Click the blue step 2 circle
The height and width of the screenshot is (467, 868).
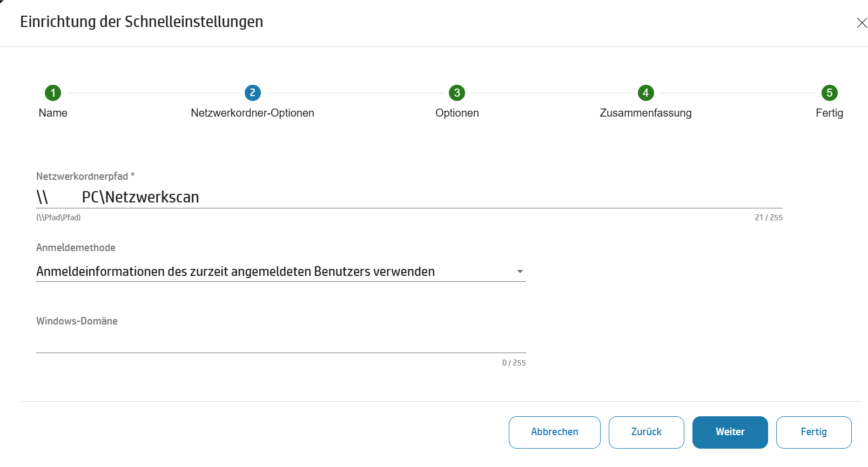252,93
